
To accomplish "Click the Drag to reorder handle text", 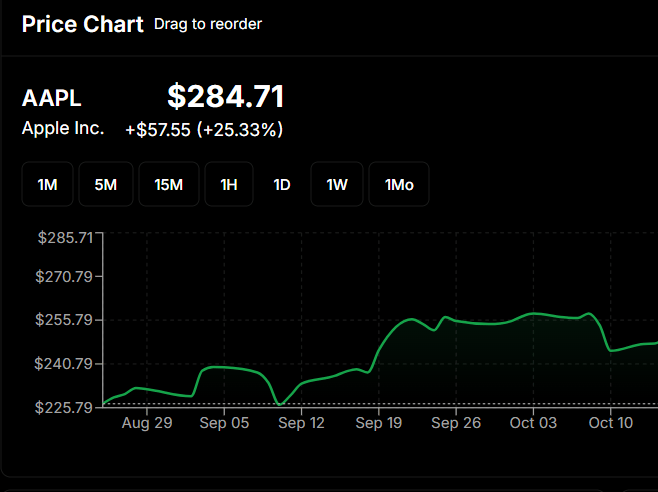I will pos(208,24).
